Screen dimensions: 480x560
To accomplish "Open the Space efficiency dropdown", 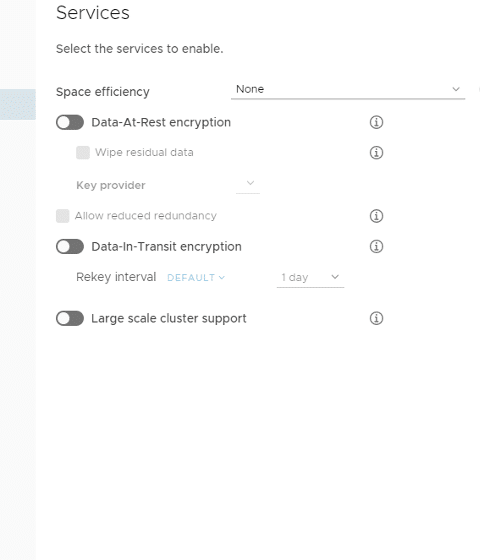I will point(348,89).
